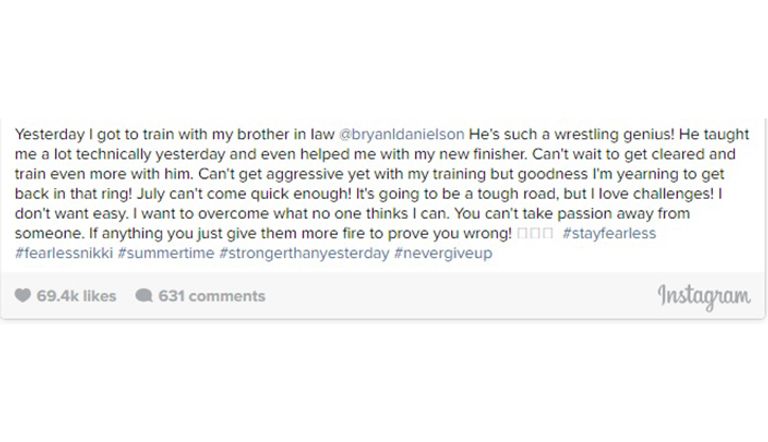This screenshot has width=768, height=442.
Task: View the 69.4k likes count
Action: point(76,296)
